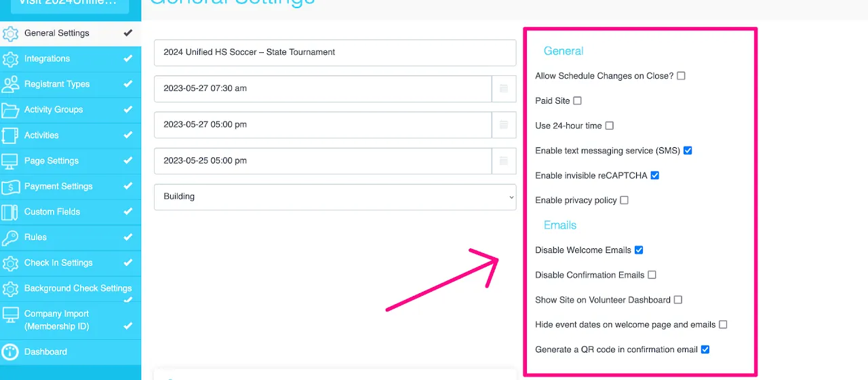Image resolution: width=868 pixels, height=380 pixels.
Task: Click the General section heading
Action: click(x=564, y=51)
